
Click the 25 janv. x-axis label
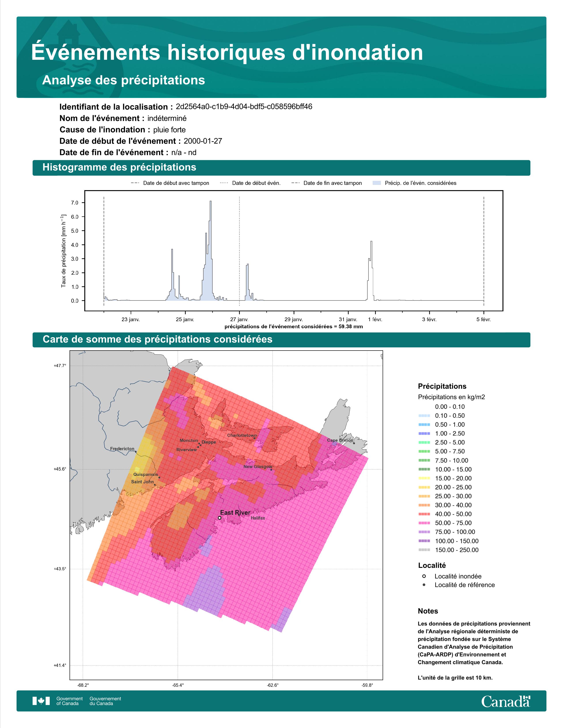pyautogui.click(x=185, y=319)
